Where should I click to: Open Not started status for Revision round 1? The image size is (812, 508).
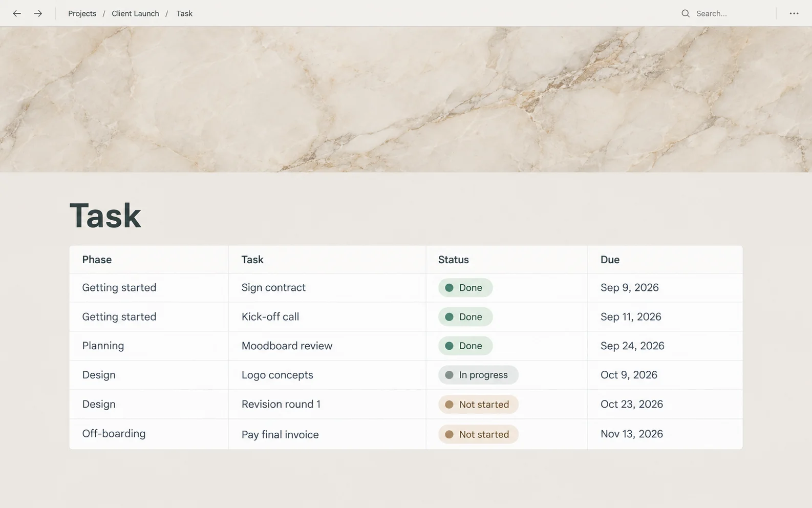(x=478, y=405)
